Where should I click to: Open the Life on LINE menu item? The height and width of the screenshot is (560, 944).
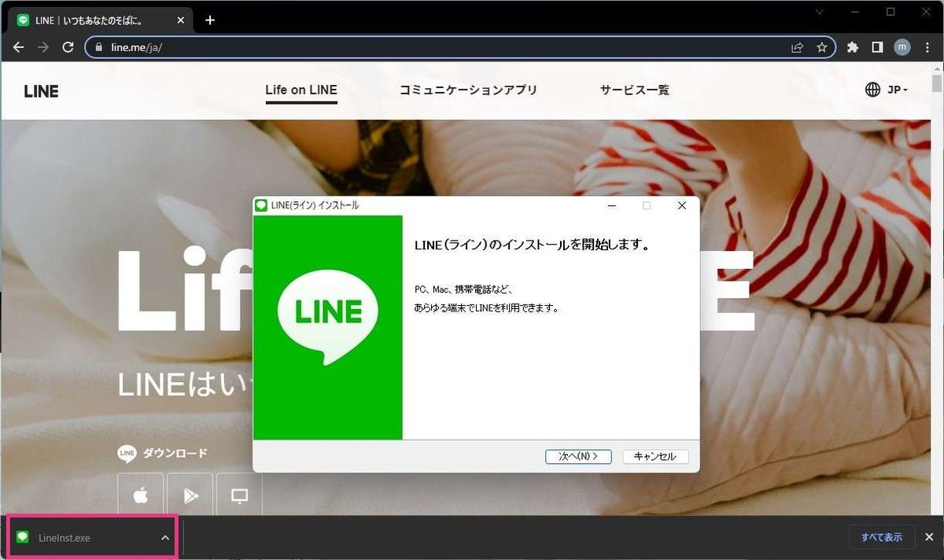pos(301,90)
